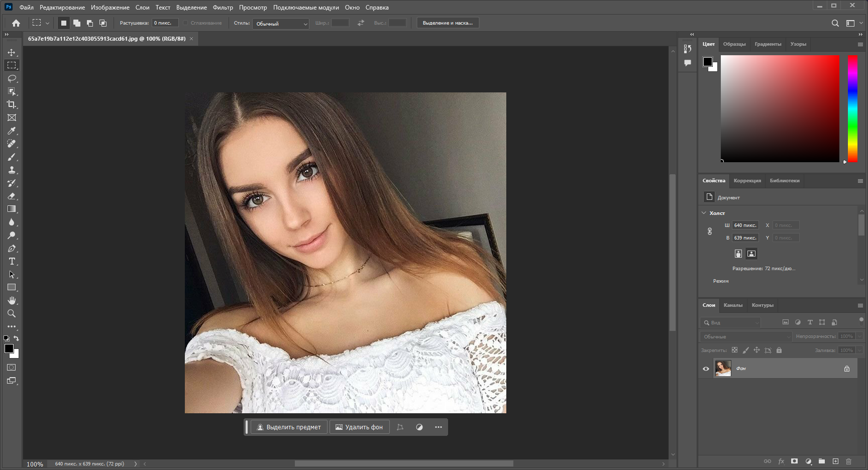The image size is (868, 470).
Task: Open the layer filter Вид dropdown
Action: coord(730,322)
